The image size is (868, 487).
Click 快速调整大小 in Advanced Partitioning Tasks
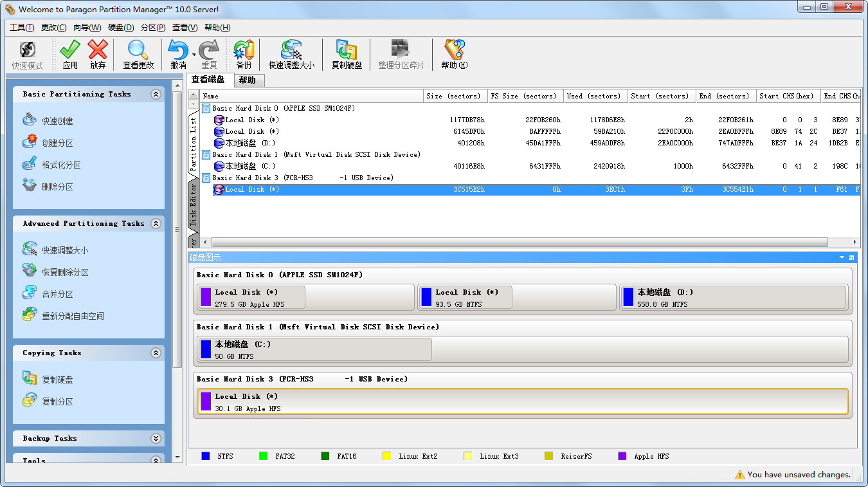click(65, 250)
